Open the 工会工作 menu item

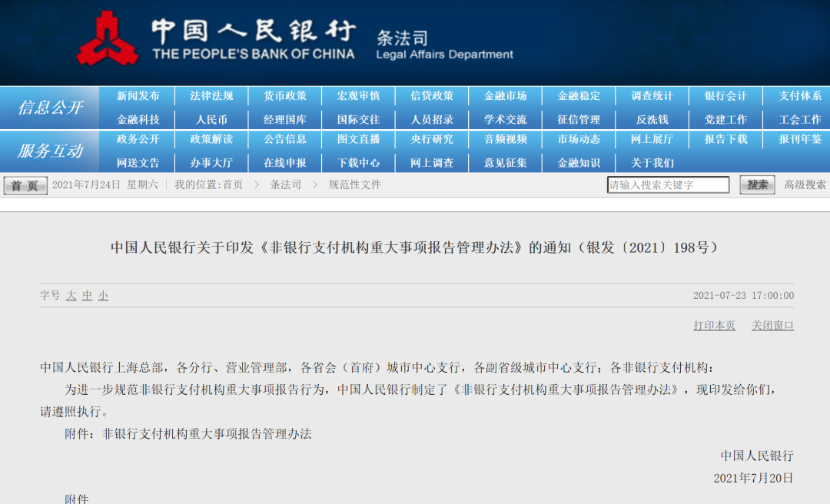point(800,120)
